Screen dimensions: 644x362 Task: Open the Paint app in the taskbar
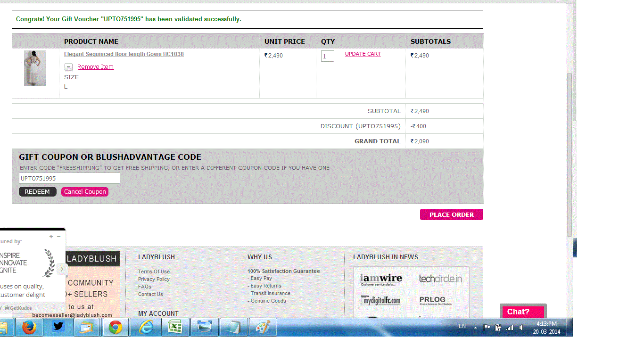coord(263,327)
